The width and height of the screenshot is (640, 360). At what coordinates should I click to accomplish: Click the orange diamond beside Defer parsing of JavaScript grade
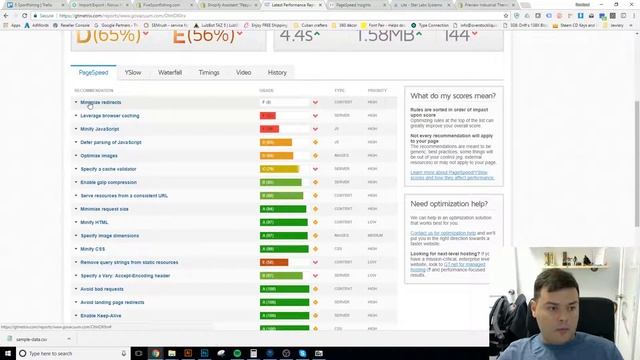315,142
